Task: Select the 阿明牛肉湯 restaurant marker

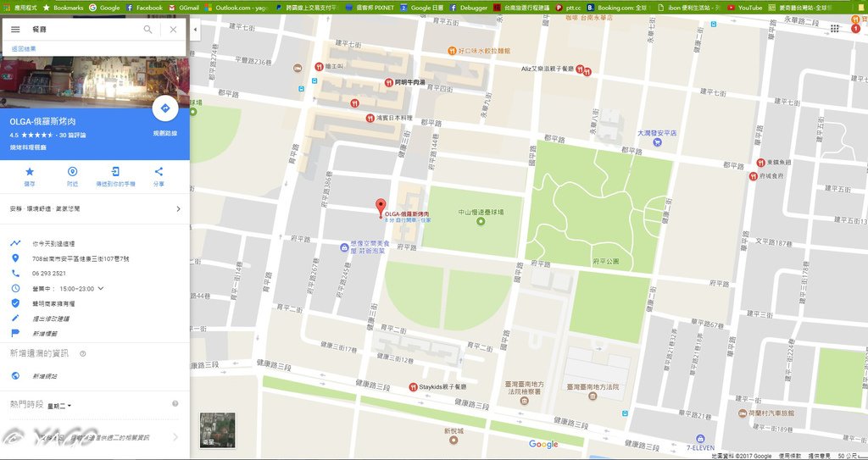Action: click(x=388, y=82)
